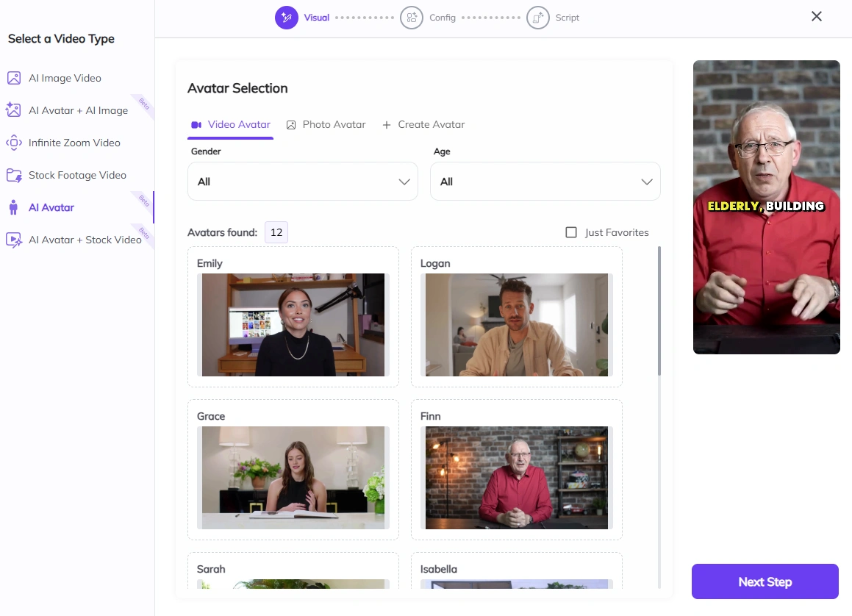Click the avatars found count 12
The image size is (852, 616).
pos(276,232)
